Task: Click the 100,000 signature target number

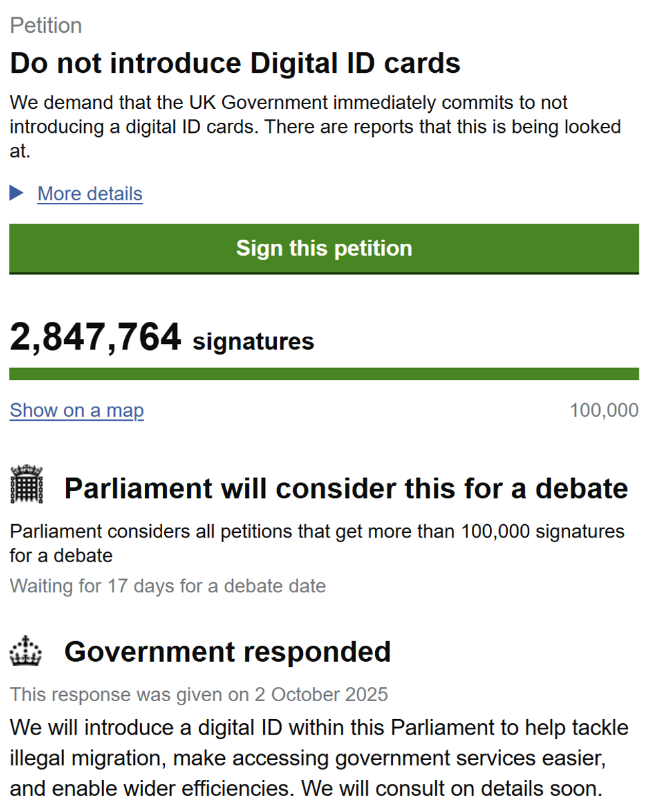Action: tap(604, 410)
